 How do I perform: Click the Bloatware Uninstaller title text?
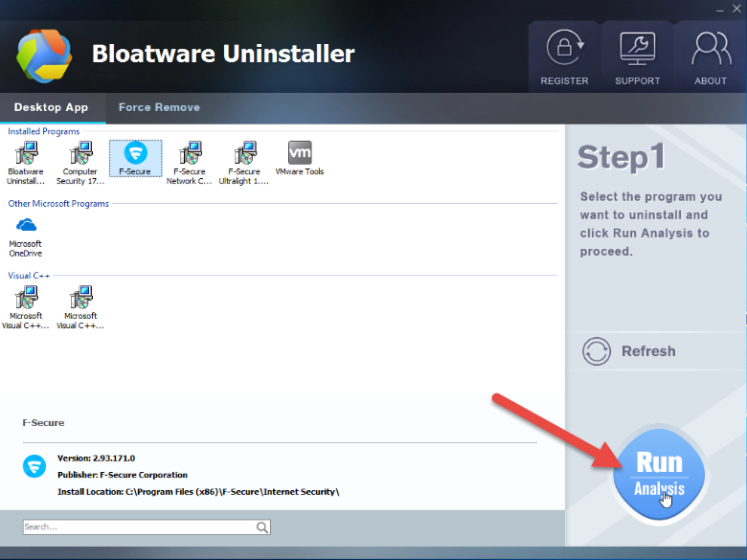pos(223,54)
